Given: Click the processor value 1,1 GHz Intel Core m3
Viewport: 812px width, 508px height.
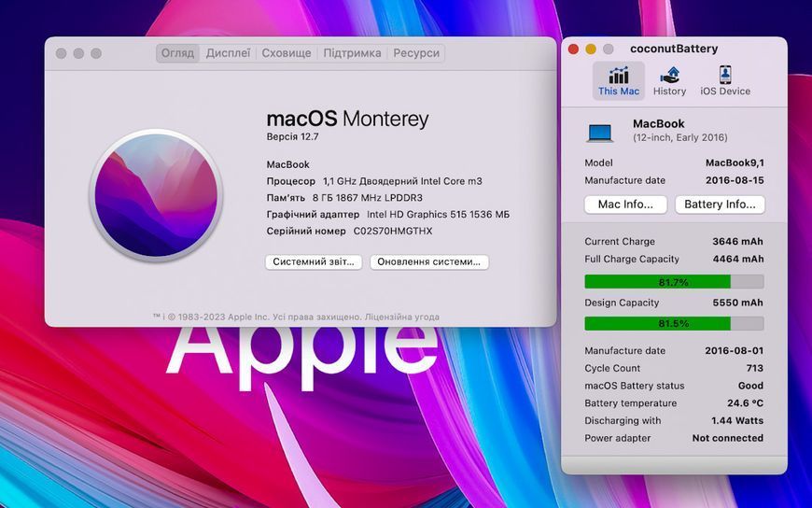Looking at the screenshot, I should click(x=402, y=181).
